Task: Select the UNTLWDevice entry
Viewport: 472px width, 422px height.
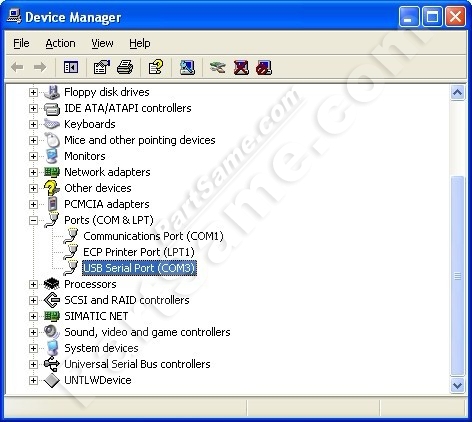Action: point(98,380)
